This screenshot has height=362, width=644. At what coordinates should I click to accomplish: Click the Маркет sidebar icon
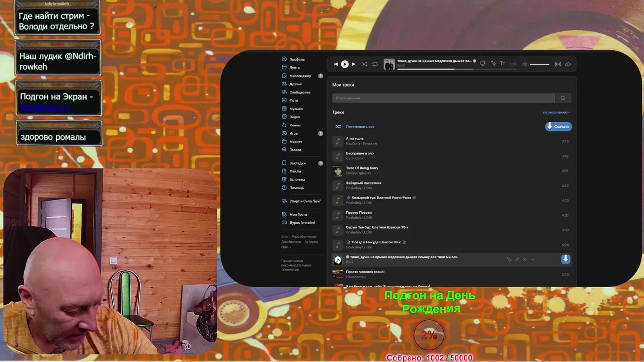284,141
